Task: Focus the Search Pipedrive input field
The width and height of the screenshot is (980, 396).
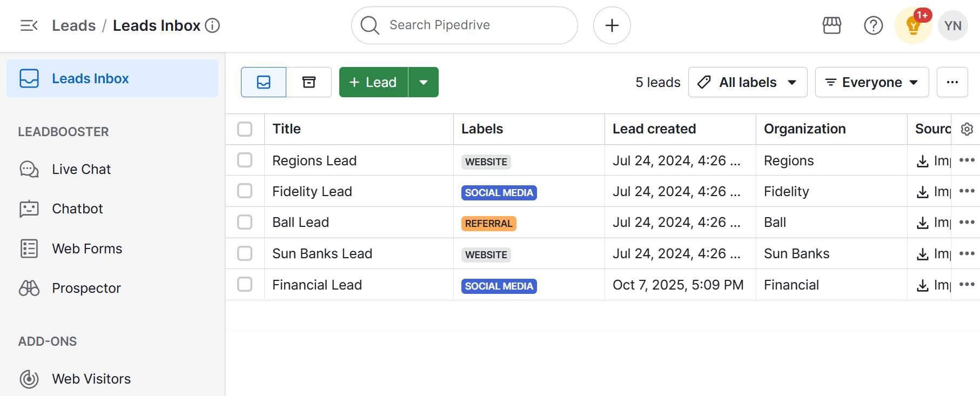Action: point(465,25)
